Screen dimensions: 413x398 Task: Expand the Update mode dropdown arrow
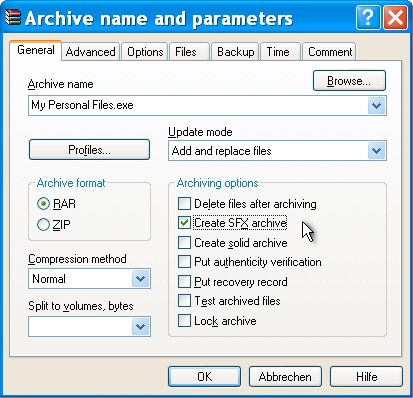(x=377, y=151)
